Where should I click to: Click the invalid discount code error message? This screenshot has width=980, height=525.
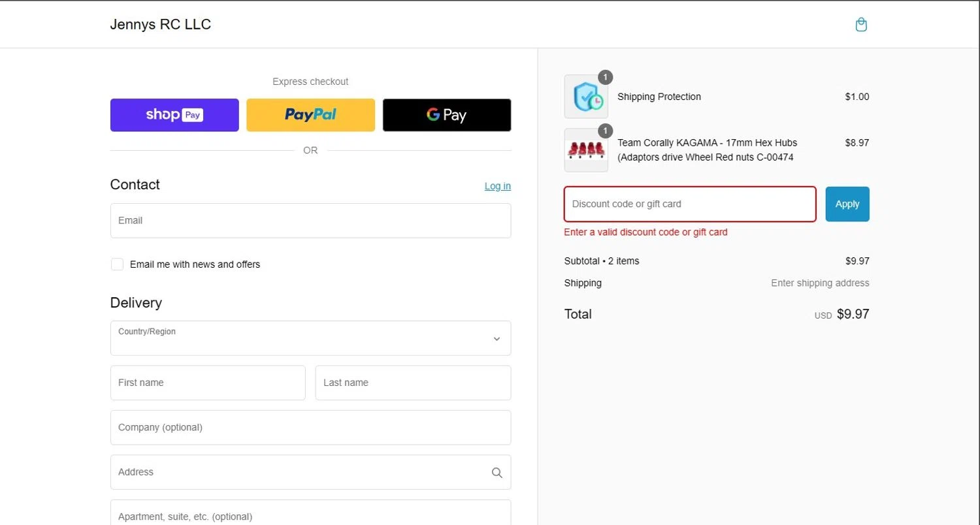645,232
